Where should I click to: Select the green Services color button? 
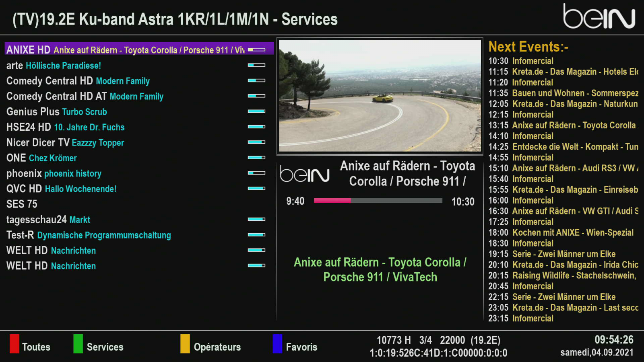78,344
